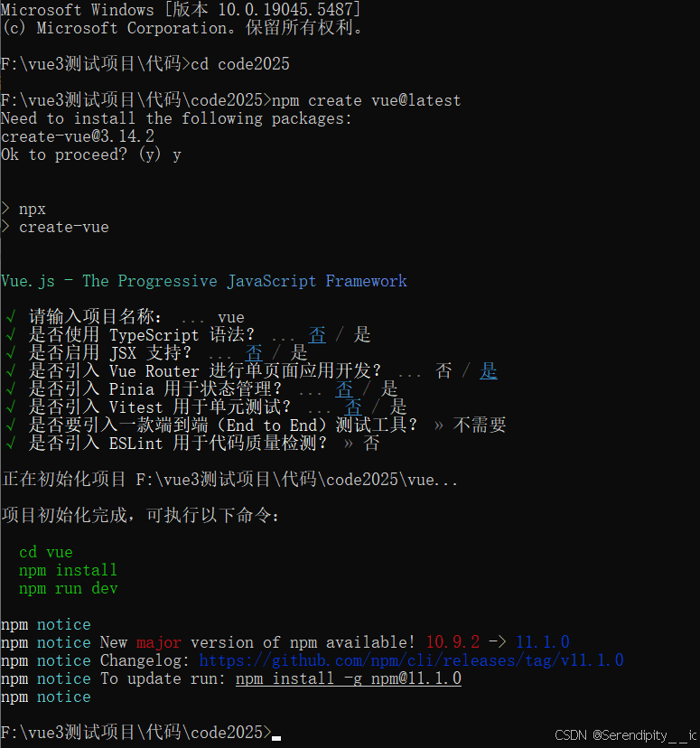Click the underlined 否 on the Pinia line

pos(344,389)
